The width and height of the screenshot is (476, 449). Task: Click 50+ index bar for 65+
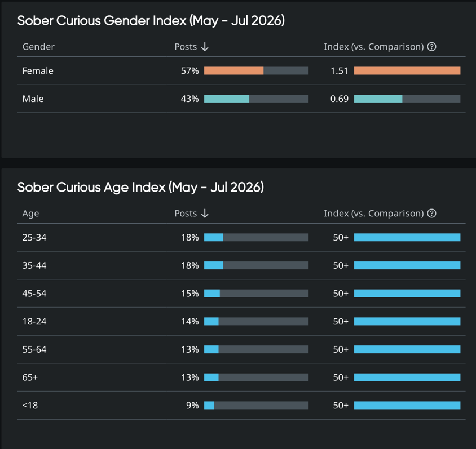pyautogui.click(x=407, y=377)
